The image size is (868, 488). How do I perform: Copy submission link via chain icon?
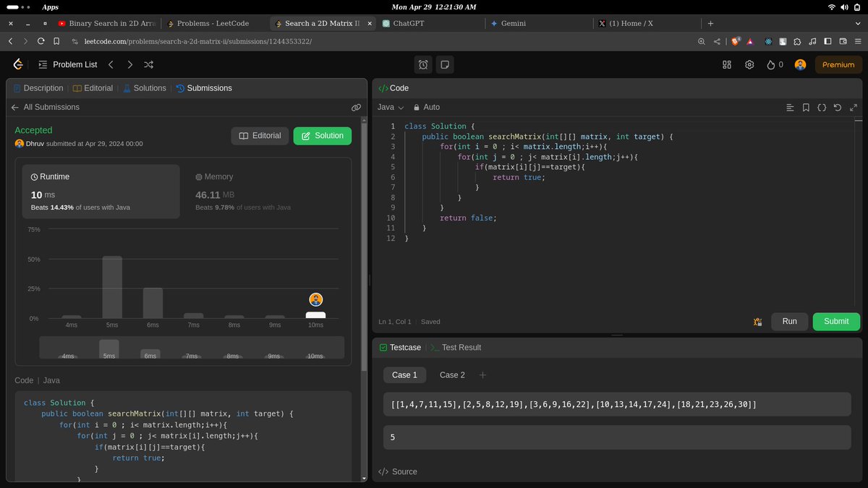pos(356,107)
